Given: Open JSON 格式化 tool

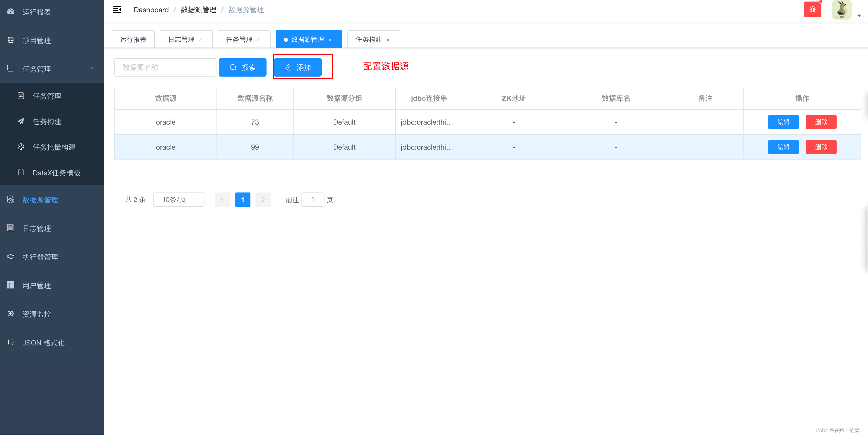Looking at the screenshot, I should [43, 343].
